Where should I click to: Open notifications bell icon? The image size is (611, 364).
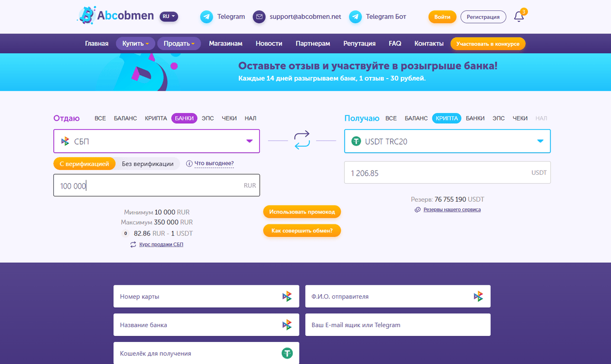coord(519,16)
